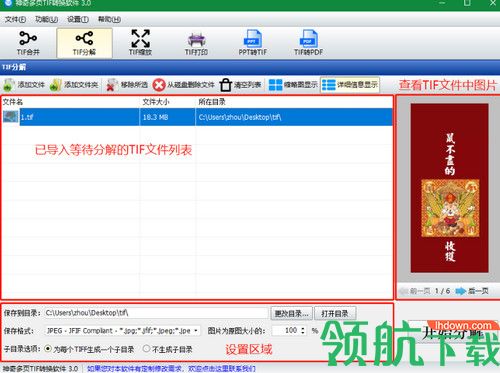Select the TIF分解 split tool
This screenshot has height=373, width=500.
point(84,43)
